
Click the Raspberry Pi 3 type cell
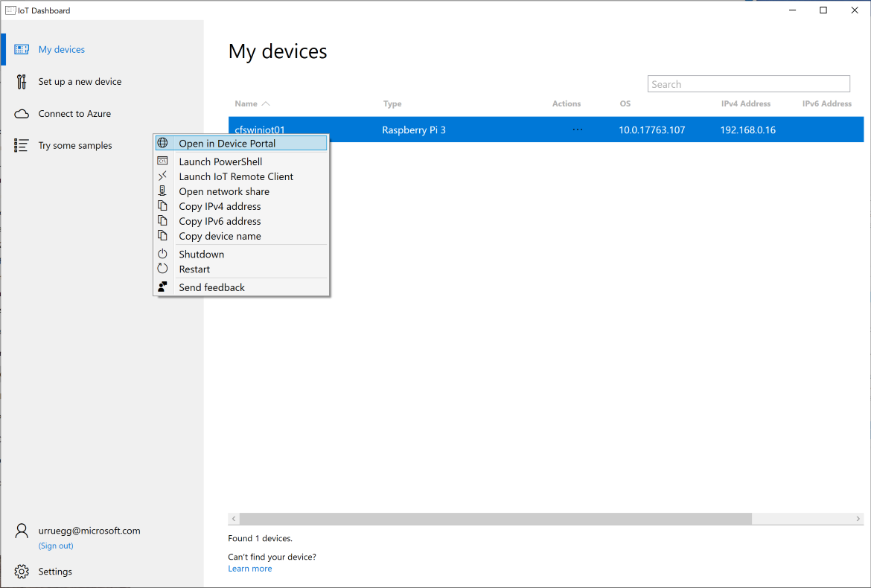(x=414, y=130)
